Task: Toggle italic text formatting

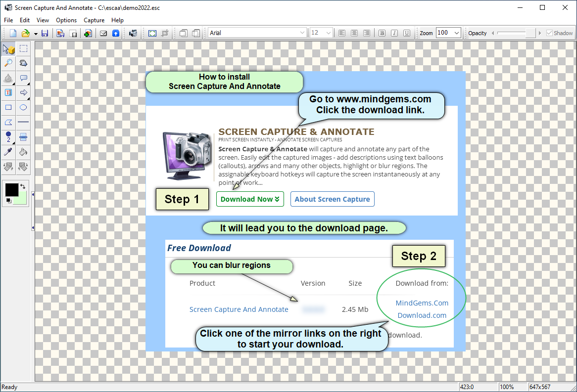Action: click(x=394, y=33)
